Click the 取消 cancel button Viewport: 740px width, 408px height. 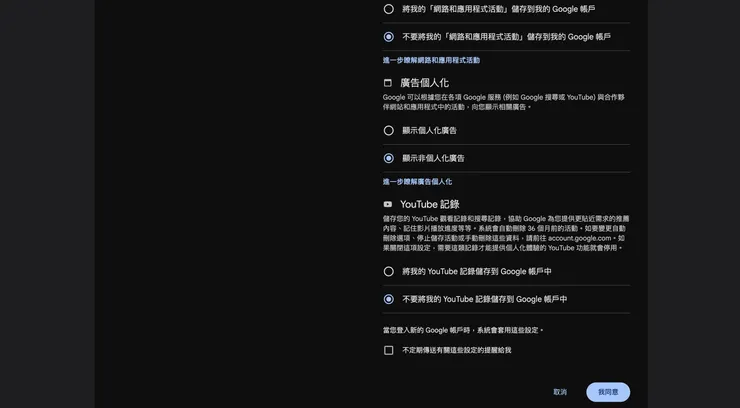560,392
